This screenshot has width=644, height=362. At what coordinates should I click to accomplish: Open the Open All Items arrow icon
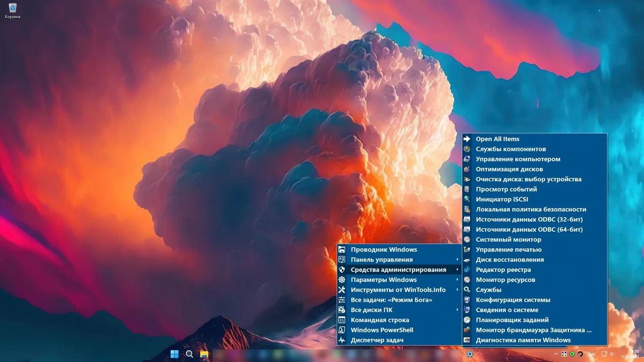coord(467,139)
